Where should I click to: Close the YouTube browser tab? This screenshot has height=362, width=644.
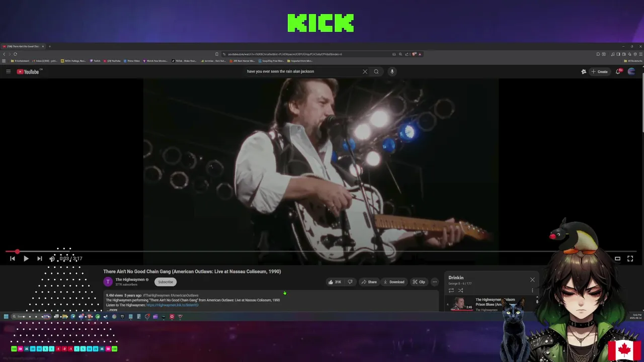[x=43, y=46]
